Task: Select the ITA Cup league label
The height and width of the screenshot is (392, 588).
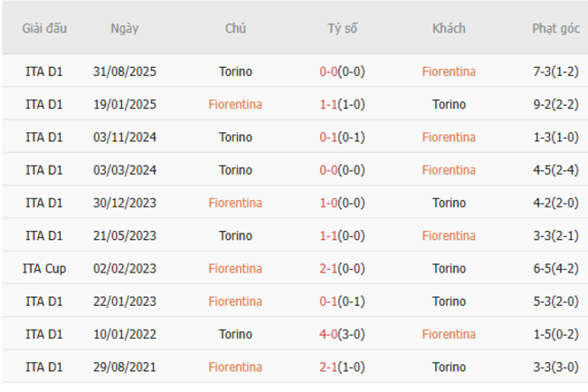Action: pos(44,268)
